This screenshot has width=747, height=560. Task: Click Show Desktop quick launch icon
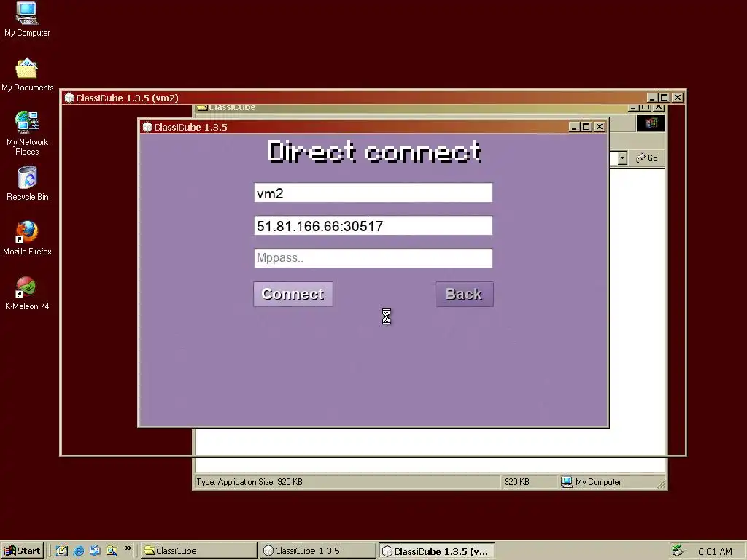point(62,551)
